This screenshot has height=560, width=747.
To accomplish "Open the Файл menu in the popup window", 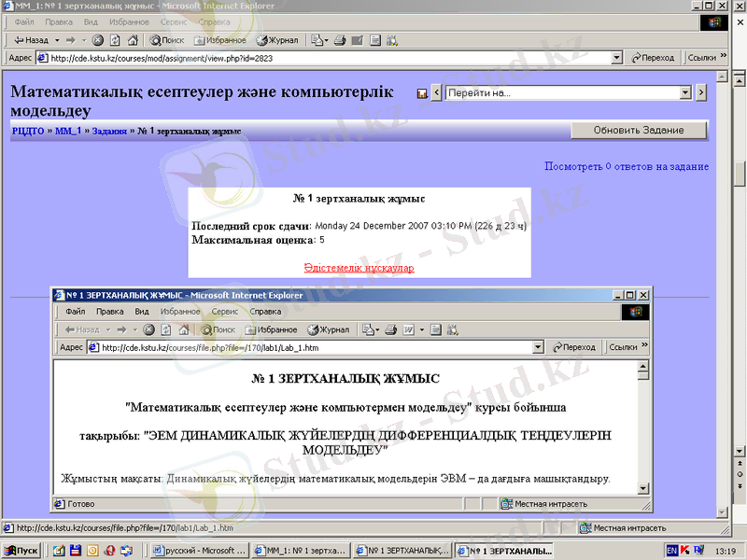I will tap(76, 312).
